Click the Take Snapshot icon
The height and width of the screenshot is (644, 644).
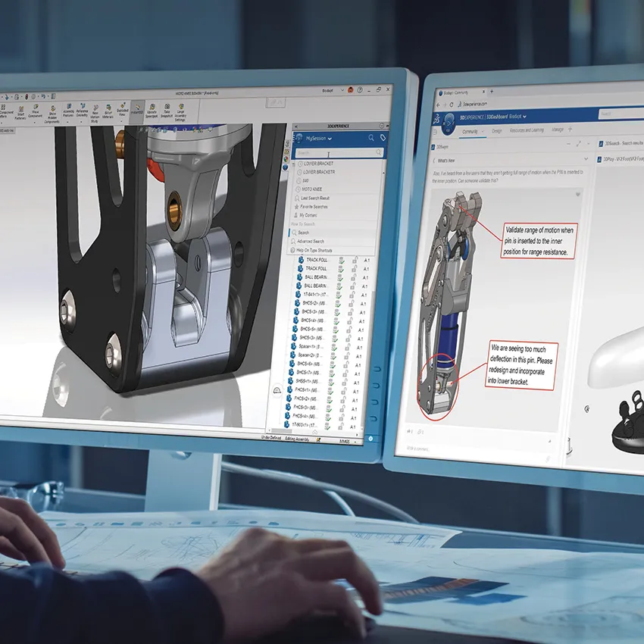point(167,107)
